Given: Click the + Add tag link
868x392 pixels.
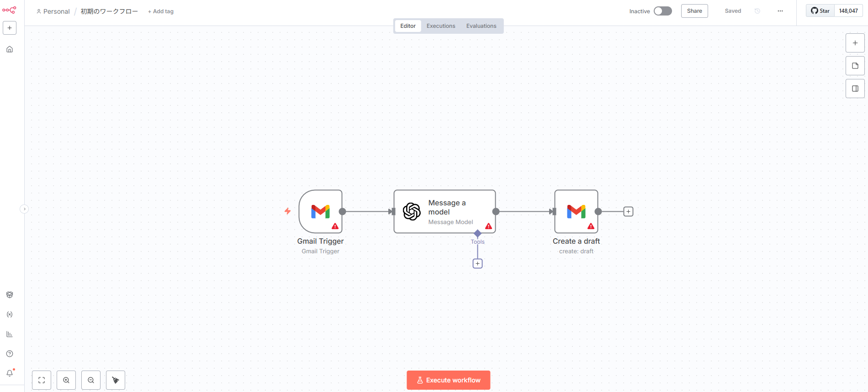Looking at the screenshot, I should [161, 11].
